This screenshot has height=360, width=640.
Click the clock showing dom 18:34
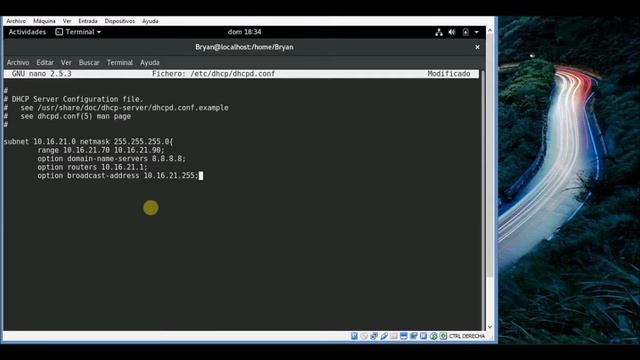pyautogui.click(x=244, y=32)
